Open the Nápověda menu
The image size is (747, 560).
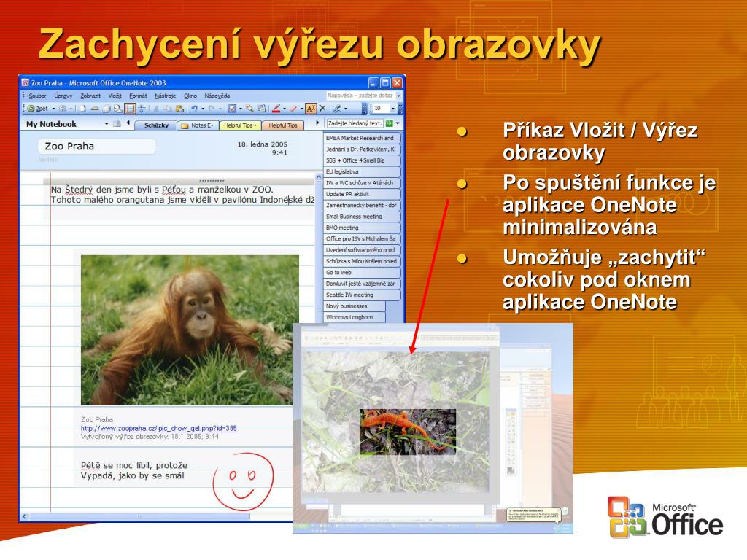click(217, 96)
